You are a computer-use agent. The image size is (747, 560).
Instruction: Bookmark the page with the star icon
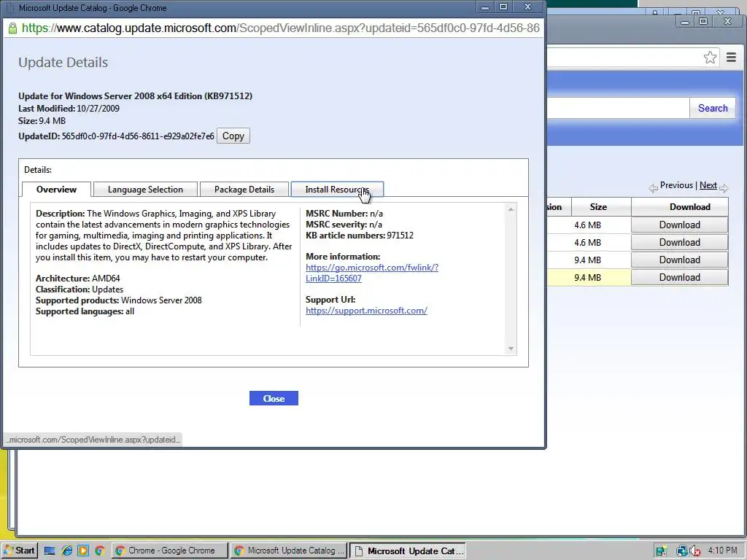coord(710,58)
